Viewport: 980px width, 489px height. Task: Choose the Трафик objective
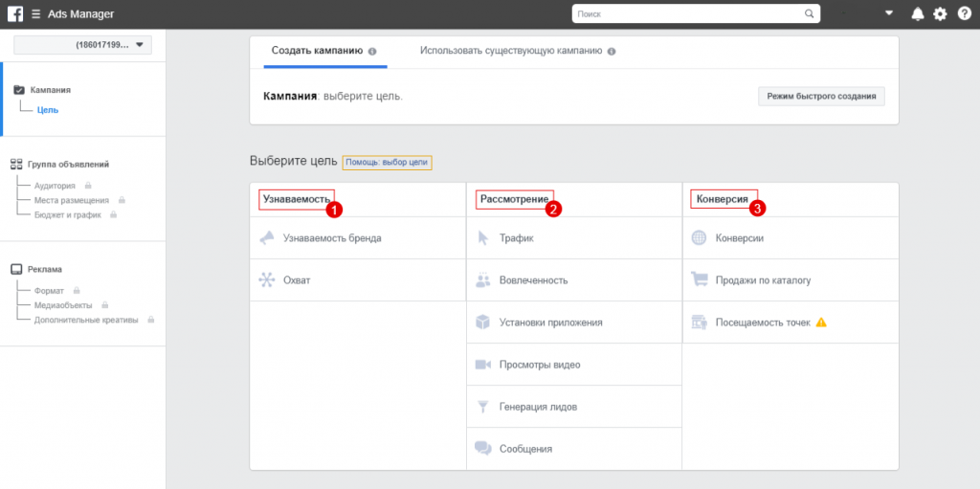point(574,238)
